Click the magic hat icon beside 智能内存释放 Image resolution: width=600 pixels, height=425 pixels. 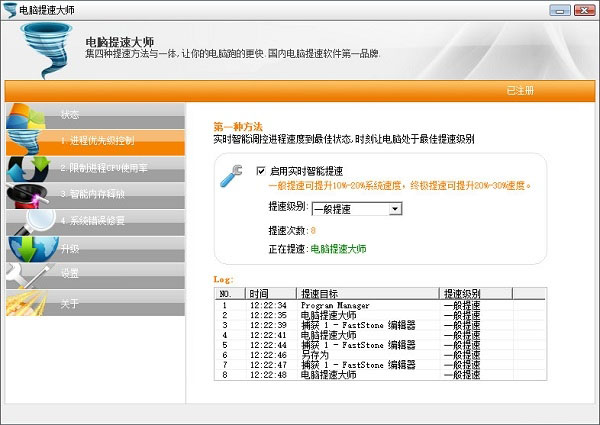[x=27, y=195]
